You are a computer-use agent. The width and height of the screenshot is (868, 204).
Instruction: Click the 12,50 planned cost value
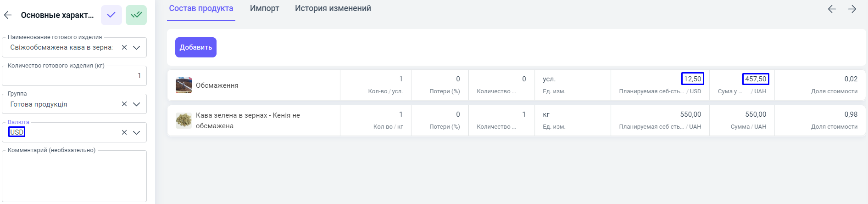692,79
